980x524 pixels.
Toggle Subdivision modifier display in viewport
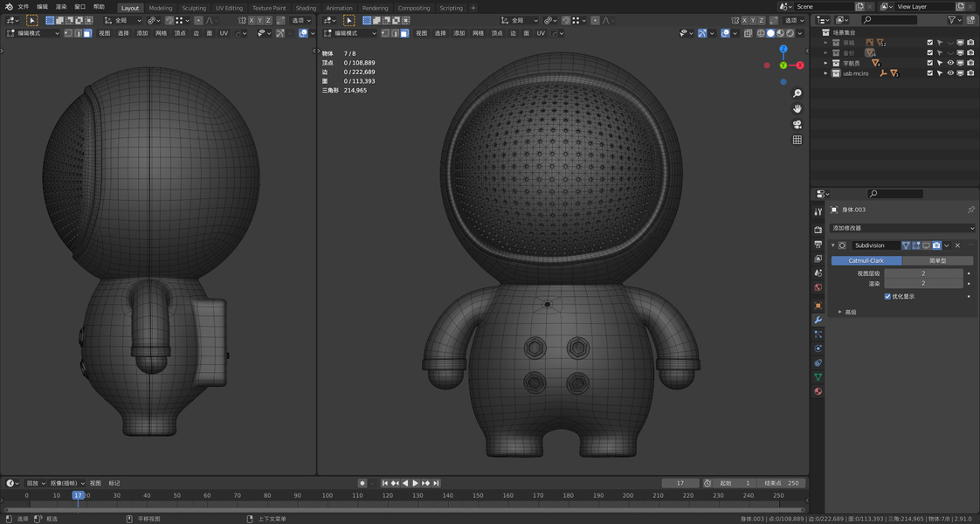point(926,245)
